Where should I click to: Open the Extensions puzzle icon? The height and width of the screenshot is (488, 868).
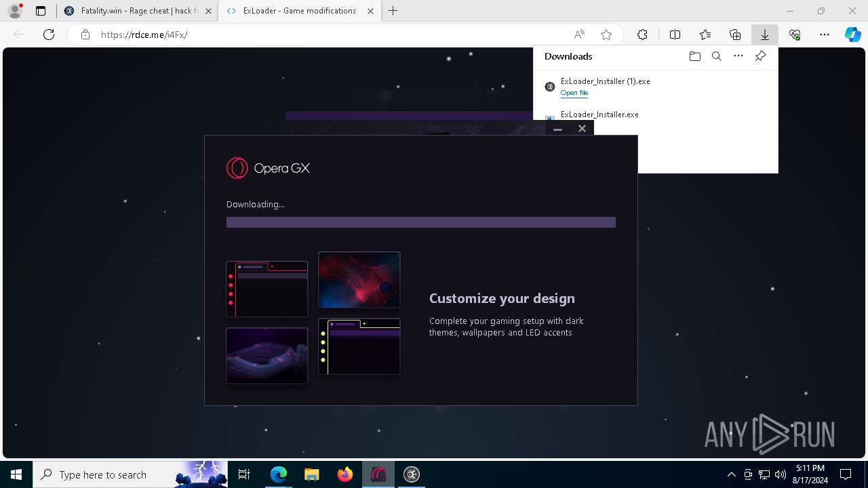[x=642, y=35]
